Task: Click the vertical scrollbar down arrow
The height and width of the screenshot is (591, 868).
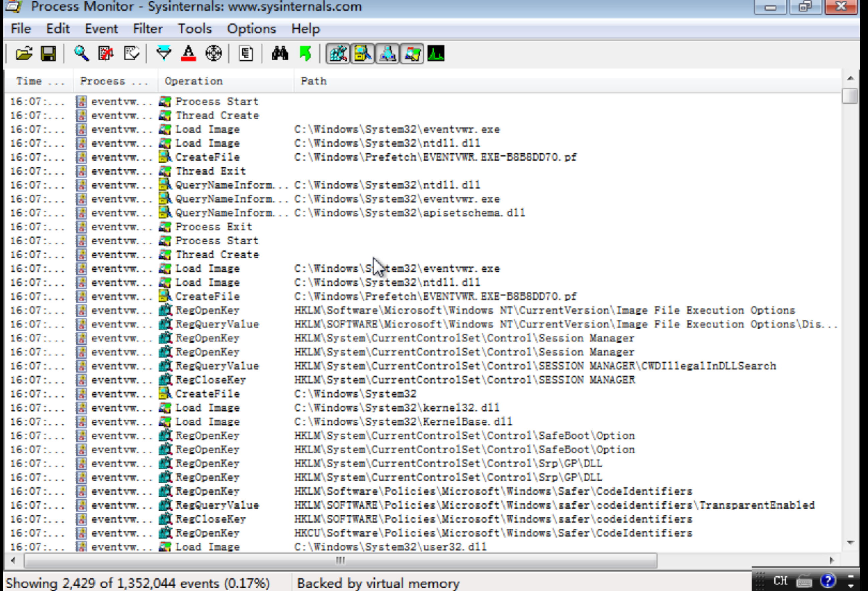Action: click(851, 542)
